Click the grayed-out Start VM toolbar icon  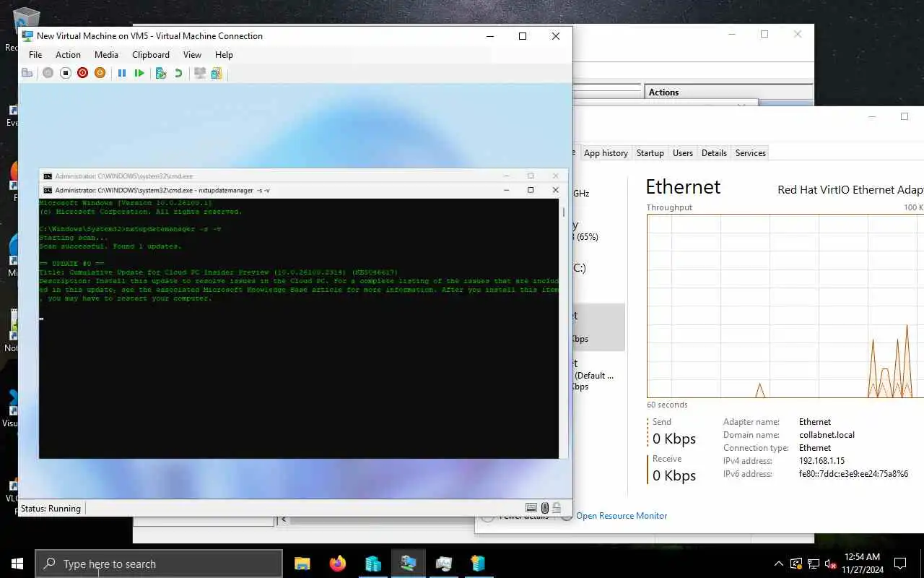48,73
